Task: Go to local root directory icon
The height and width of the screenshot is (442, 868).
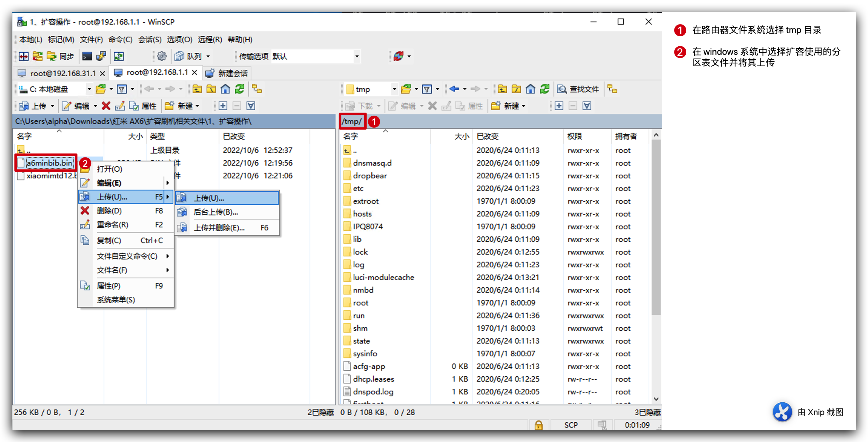Action: point(211,89)
